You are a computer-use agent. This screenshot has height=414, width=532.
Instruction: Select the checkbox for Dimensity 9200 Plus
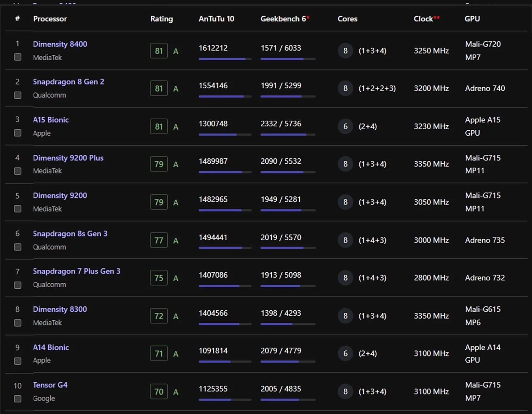click(x=17, y=171)
